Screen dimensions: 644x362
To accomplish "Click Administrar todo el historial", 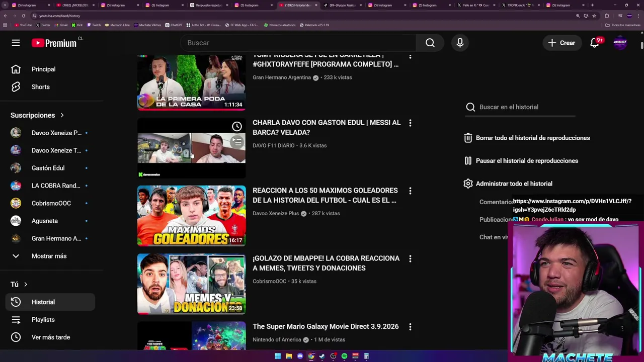I will (514, 184).
